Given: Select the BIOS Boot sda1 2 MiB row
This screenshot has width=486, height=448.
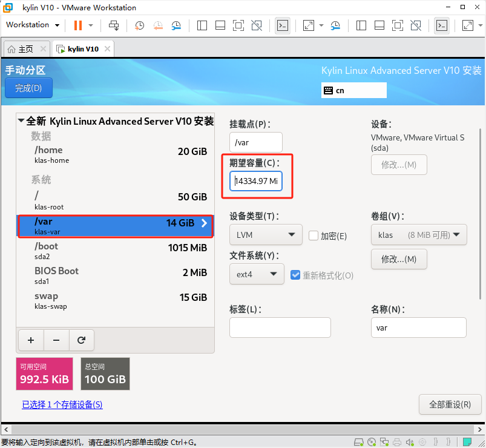Looking at the screenshot, I should 116,275.
